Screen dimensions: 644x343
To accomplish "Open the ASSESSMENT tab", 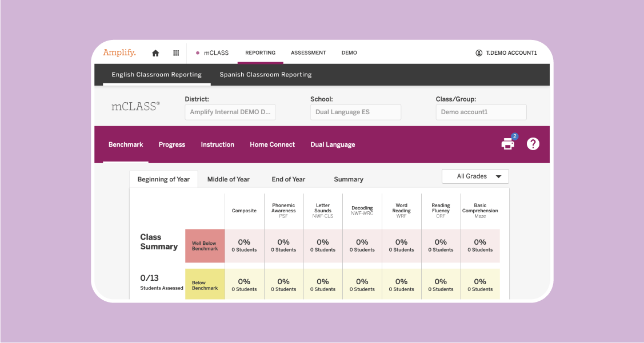I will [309, 53].
